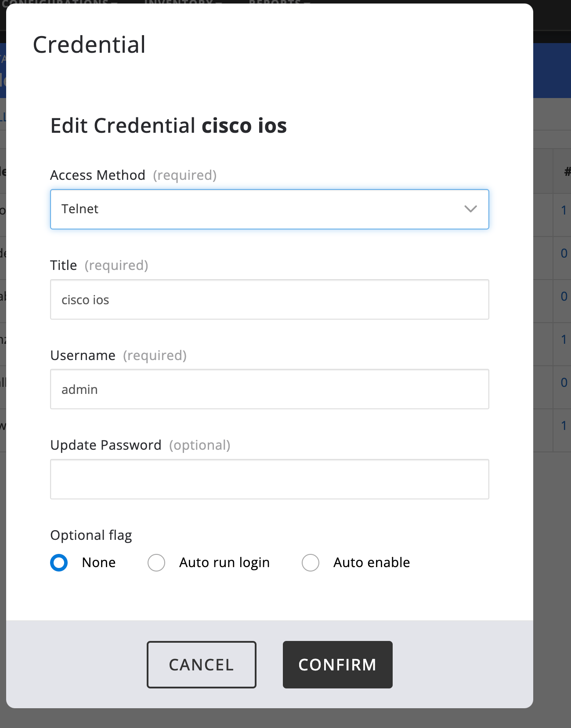
Task: Select the Auto run login radio button
Action: [x=156, y=563]
